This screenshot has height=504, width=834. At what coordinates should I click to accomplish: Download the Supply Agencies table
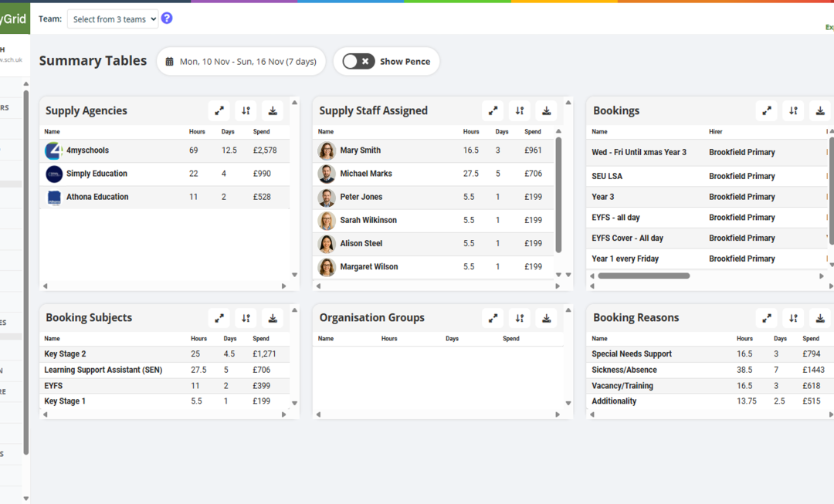coord(273,111)
